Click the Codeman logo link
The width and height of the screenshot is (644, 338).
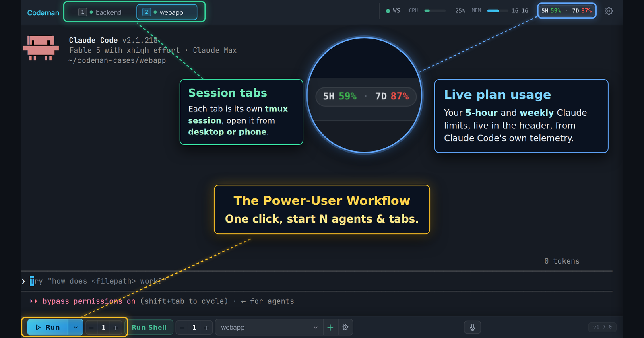tap(43, 13)
